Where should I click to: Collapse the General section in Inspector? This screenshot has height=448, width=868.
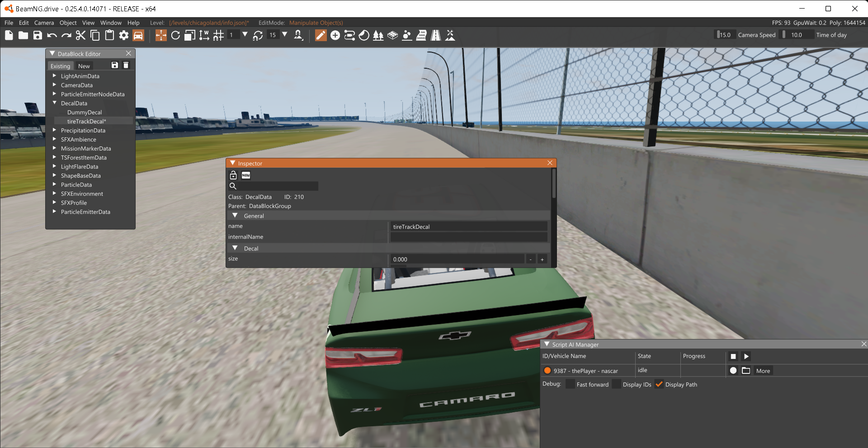click(x=235, y=216)
